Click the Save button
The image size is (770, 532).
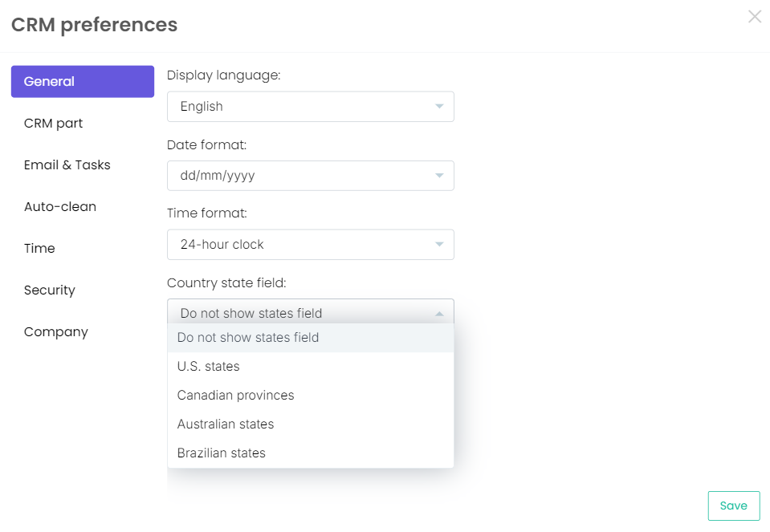coord(733,506)
